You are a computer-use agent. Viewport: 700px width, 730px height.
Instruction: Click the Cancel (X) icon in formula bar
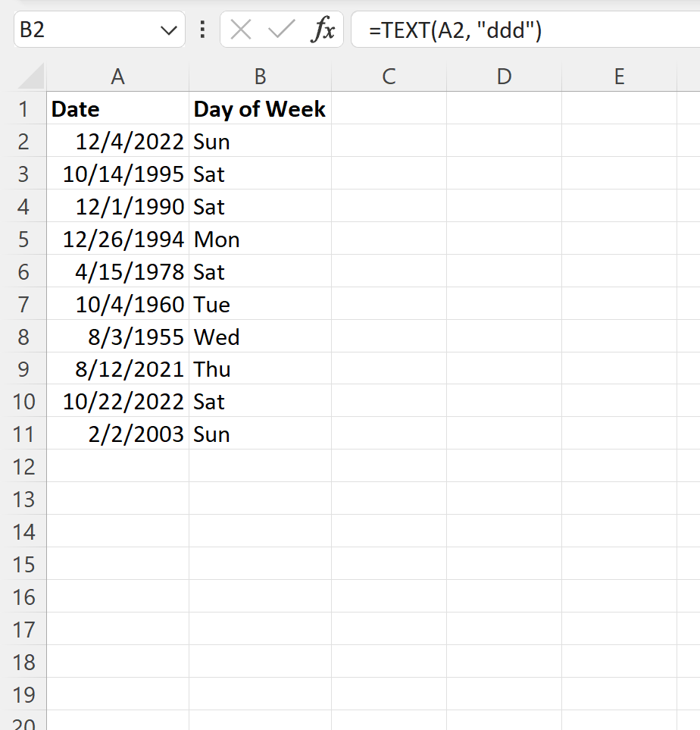tap(240, 30)
